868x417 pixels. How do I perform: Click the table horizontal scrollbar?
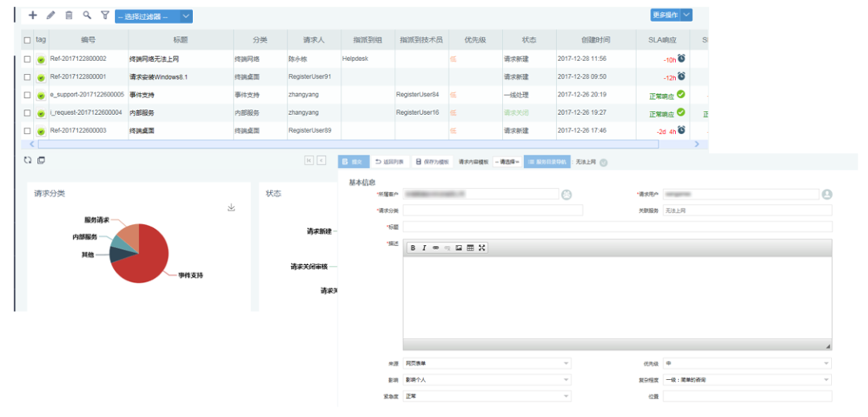[348, 144]
